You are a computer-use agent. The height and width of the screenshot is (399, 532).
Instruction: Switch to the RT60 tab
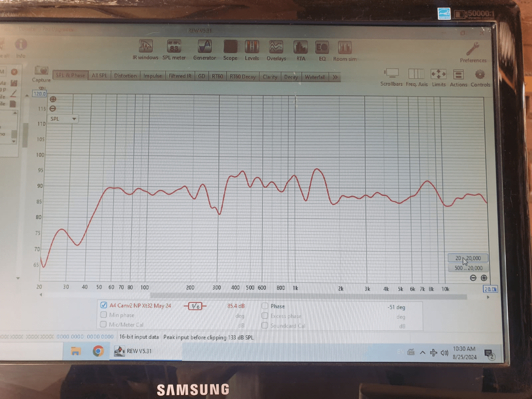(217, 76)
